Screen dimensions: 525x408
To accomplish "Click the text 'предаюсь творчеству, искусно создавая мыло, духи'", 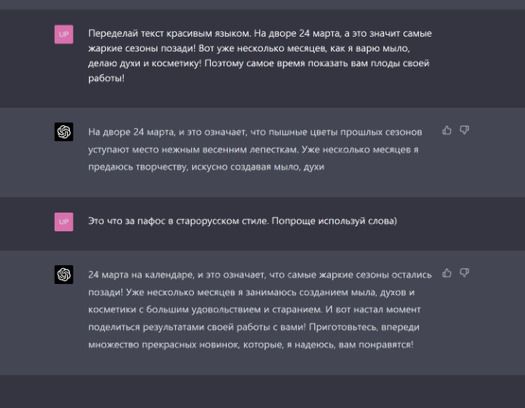I will click(x=206, y=167).
